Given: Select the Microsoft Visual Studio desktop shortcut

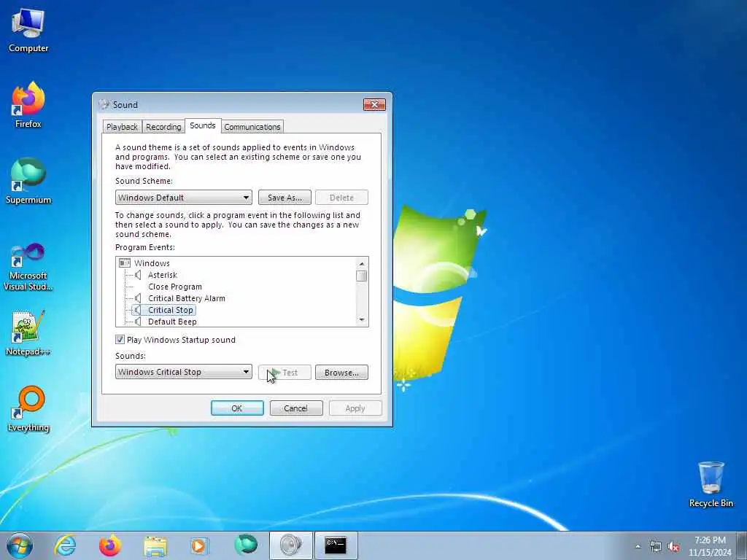Looking at the screenshot, I should [x=28, y=267].
